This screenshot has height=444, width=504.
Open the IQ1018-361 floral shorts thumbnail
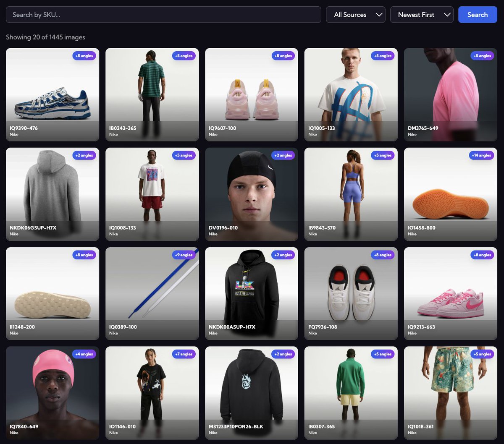(451, 393)
